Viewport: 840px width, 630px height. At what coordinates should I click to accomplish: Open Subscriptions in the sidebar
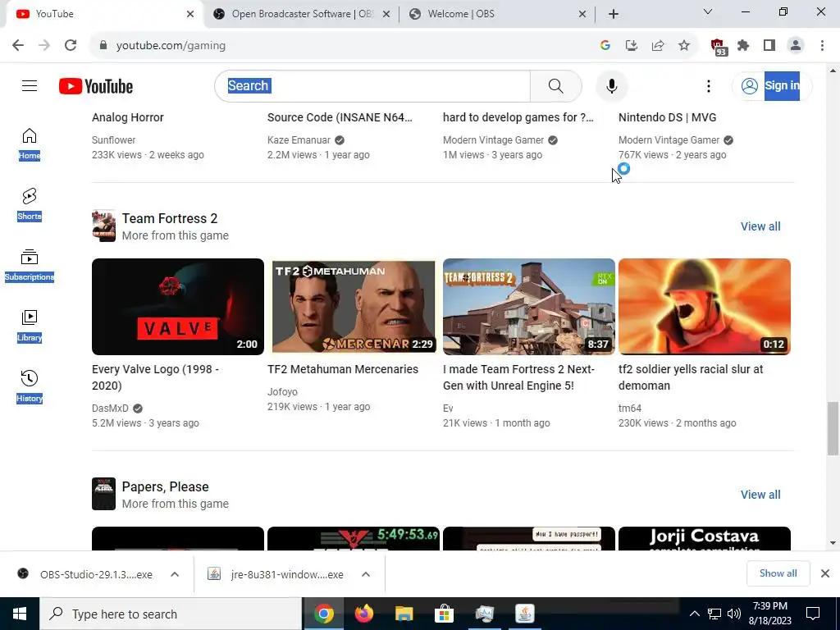[30, 265]
